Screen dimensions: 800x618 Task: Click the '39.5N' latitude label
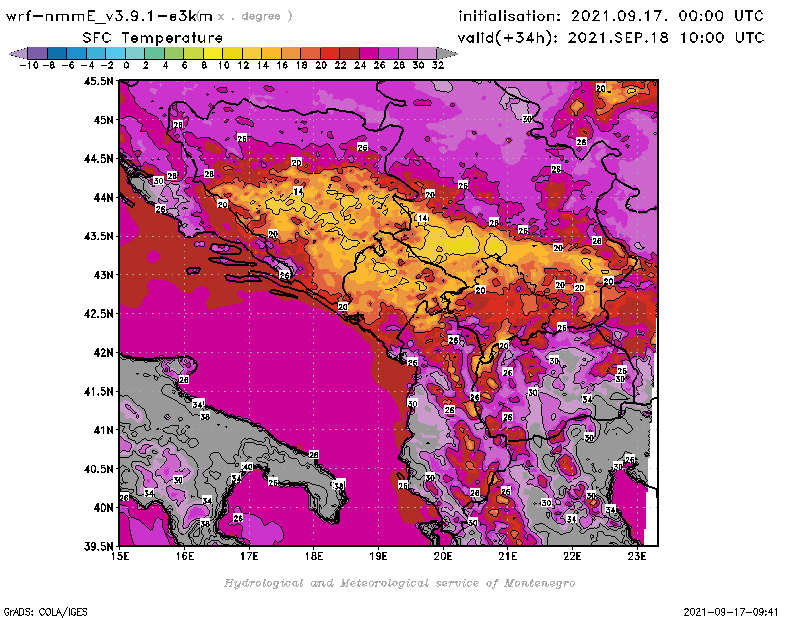point(98,547)
